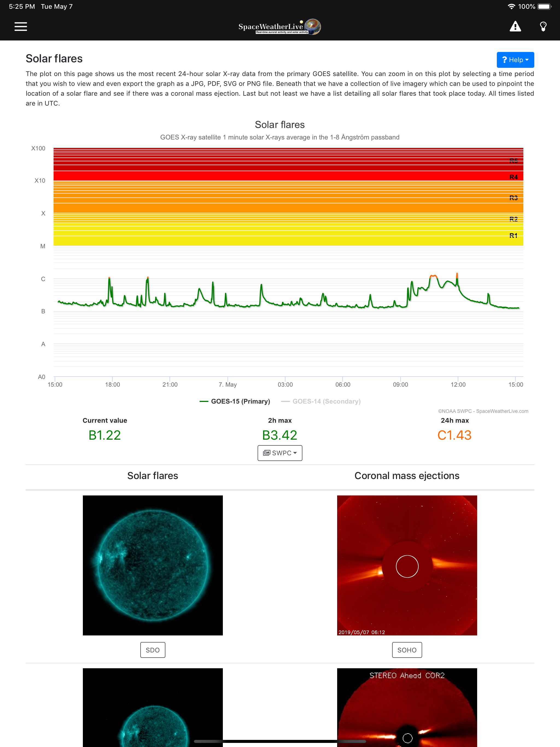Tap the hamburger navigation menu icon
This screenshot has height=747, width=560.
tap(20, 26)
